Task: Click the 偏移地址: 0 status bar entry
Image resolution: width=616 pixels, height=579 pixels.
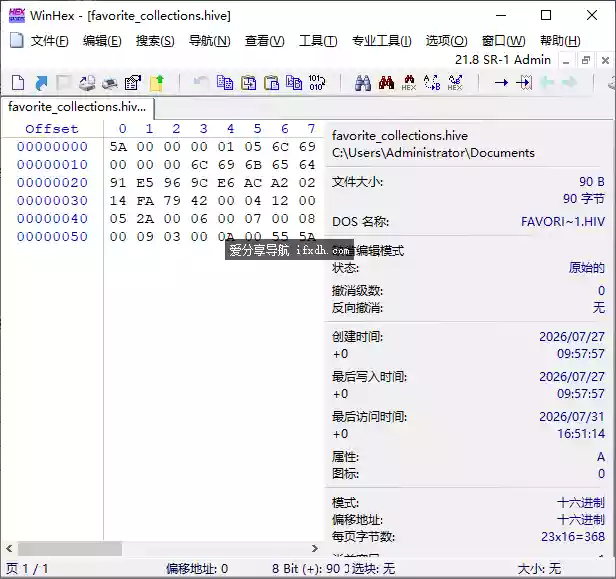Action: click(197, 569)
